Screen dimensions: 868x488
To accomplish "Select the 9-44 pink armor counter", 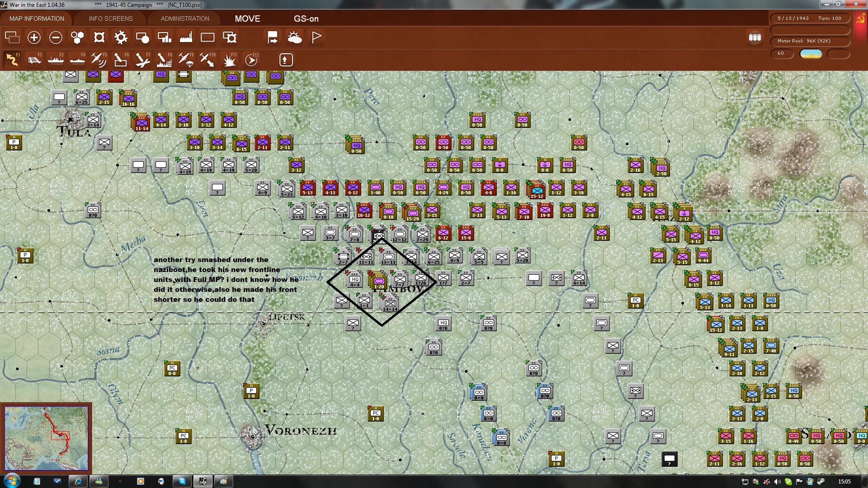I will (x=703, y=256).
